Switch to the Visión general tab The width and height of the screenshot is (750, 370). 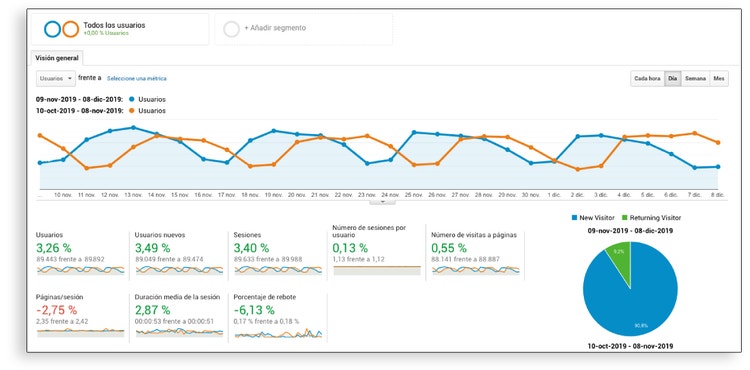(x=57, y=58)
